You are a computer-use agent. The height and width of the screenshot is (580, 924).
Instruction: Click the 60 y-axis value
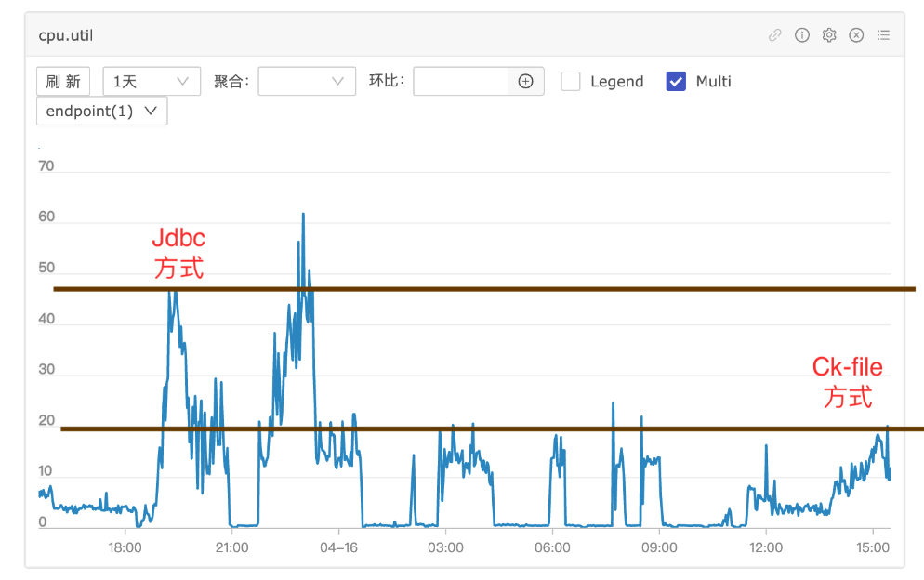click(46, 217)
